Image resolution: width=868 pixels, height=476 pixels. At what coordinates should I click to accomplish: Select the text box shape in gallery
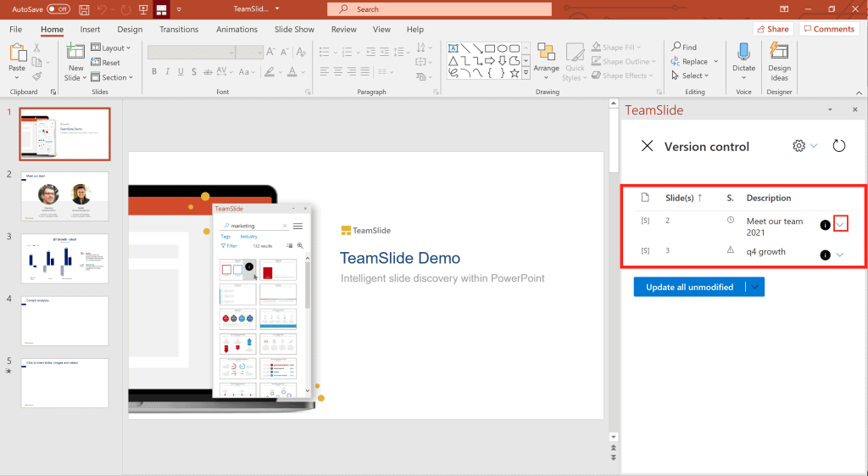[x=453, y=48]
